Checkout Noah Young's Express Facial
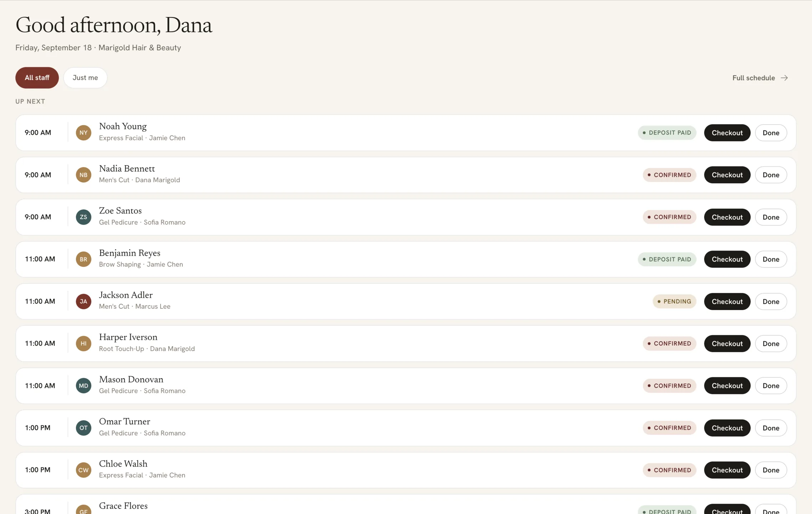812x514 pixels. pos(727,133)
